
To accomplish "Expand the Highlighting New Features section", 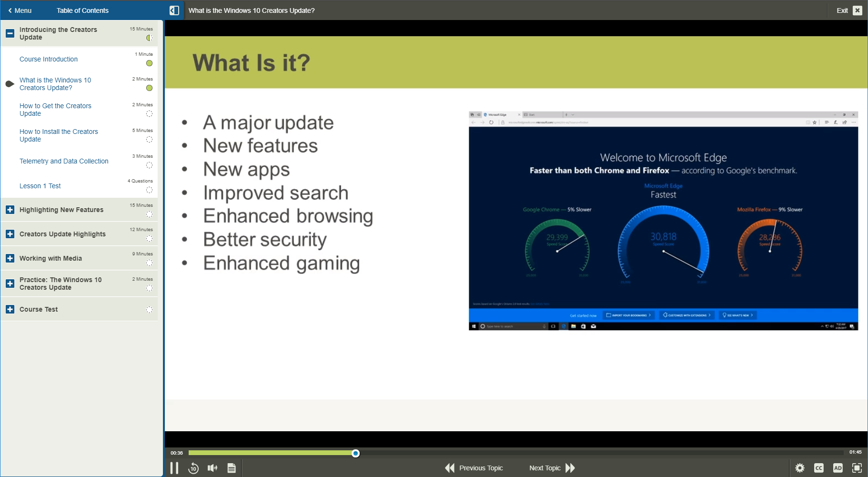I will point(10,210).
